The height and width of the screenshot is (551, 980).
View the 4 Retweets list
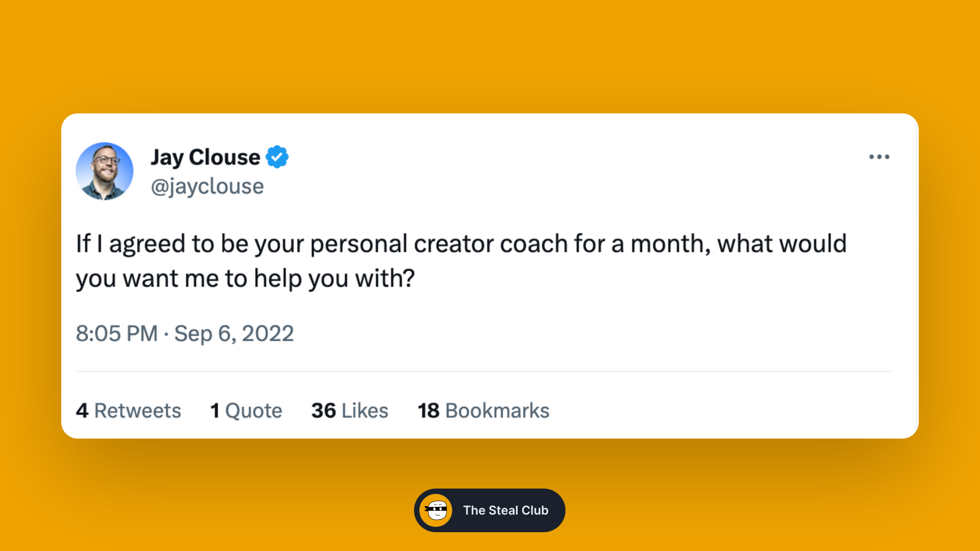pos(128,410)
